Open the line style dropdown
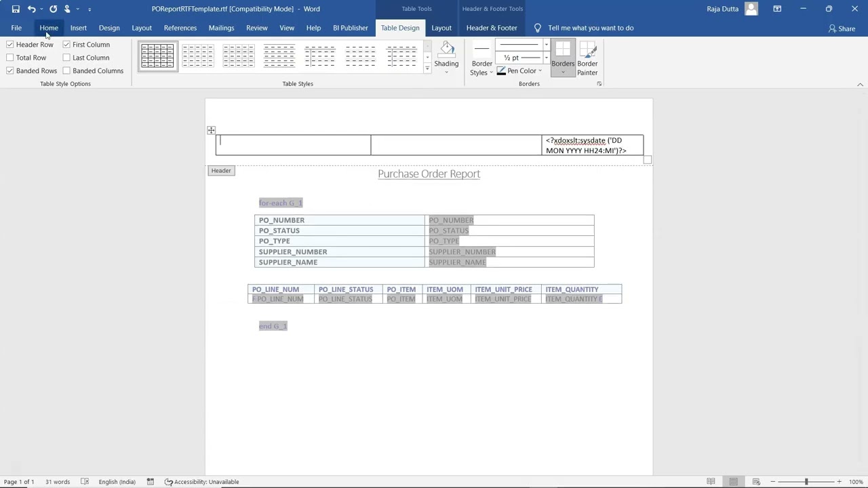The width and height of the screenshot is (868, 488). pos(546,45)
